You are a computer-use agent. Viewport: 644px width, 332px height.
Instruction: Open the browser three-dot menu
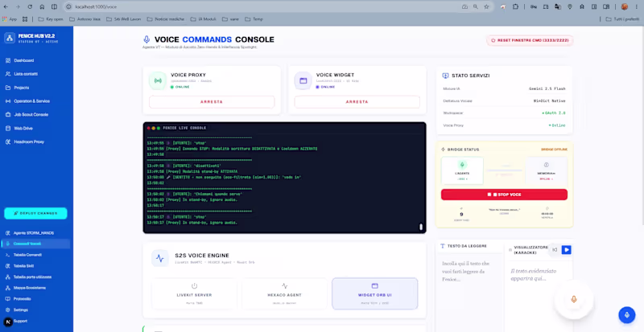point(637,6)
